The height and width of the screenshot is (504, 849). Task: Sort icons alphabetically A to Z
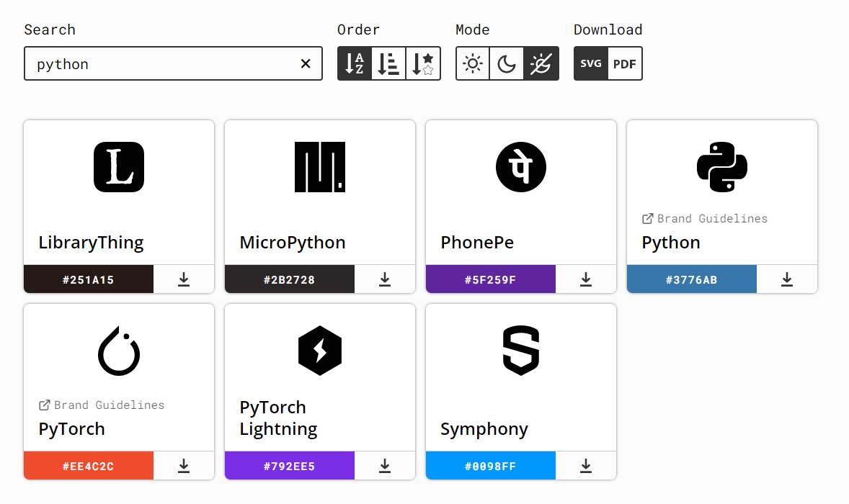(x=355, y=64)
